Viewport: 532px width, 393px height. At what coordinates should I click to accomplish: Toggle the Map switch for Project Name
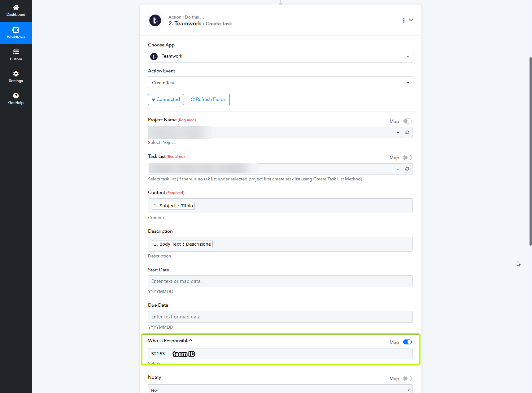[408, 121]
